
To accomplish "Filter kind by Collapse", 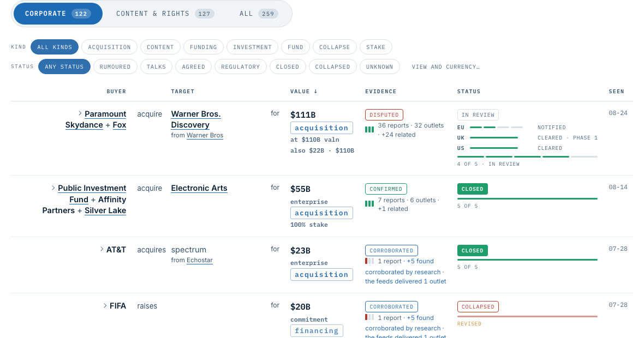I will click(335, 47).
